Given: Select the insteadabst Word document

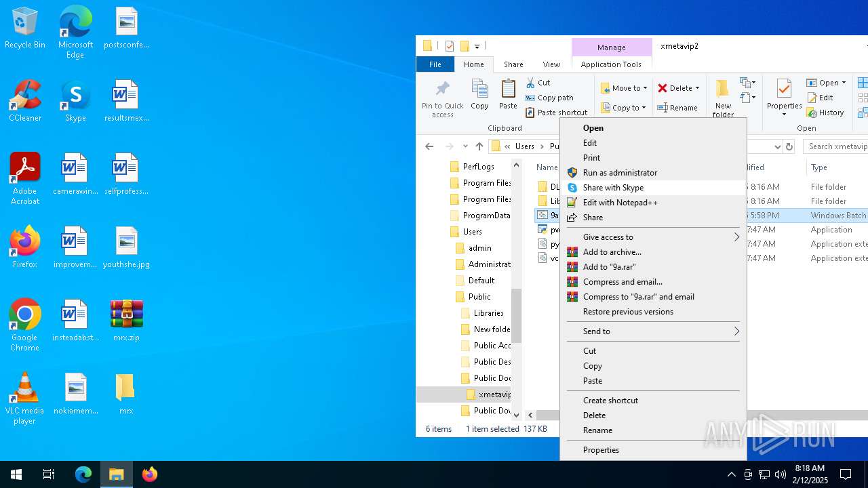Looking at the screenshot, I should click(75, 321).
